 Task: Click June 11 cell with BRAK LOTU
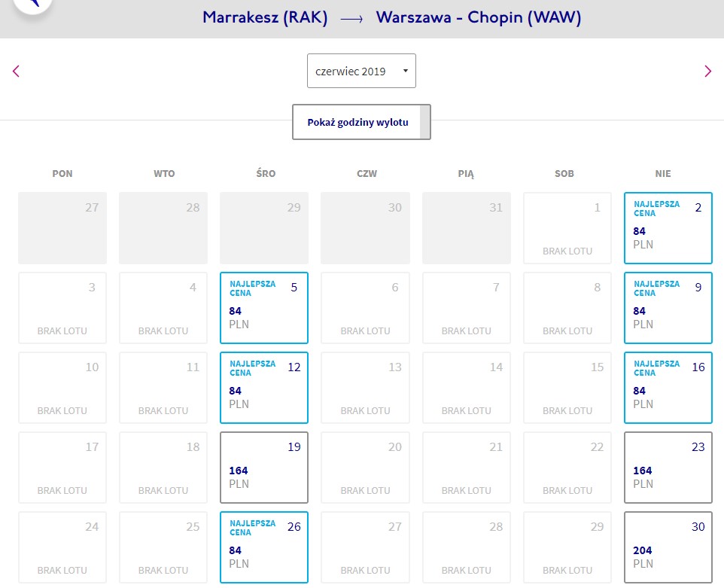coord(163,388)
